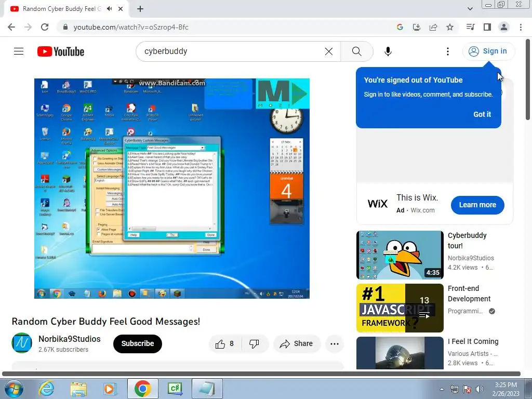Toggle Chrome side panel
The height and width of the screenshot is (399, 532).
pyautogui.click(x=487, y=27)
